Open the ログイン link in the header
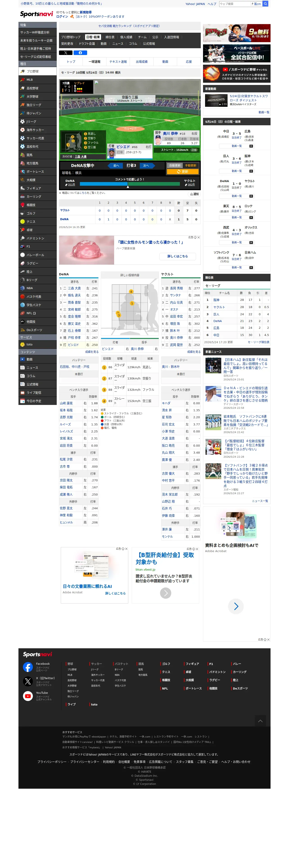Image resolution: width=289 pixels, height=868 pixels. tap(62, 16)
